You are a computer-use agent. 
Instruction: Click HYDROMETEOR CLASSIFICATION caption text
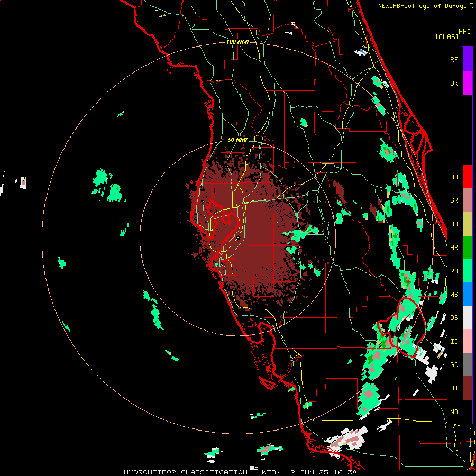click(x=186, y=472)
